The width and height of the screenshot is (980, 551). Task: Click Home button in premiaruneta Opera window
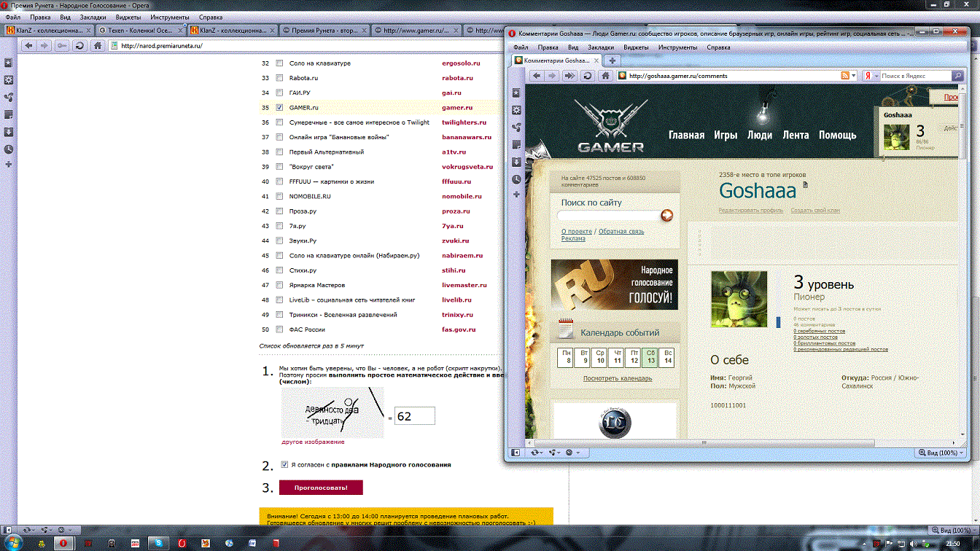pyautogui.click(x=97, y=45)
